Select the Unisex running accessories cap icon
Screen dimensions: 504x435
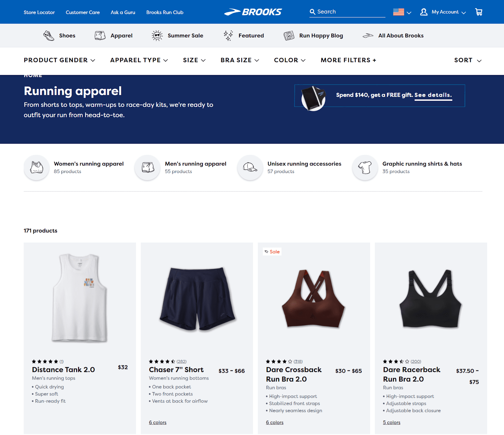tap(250, 168)
